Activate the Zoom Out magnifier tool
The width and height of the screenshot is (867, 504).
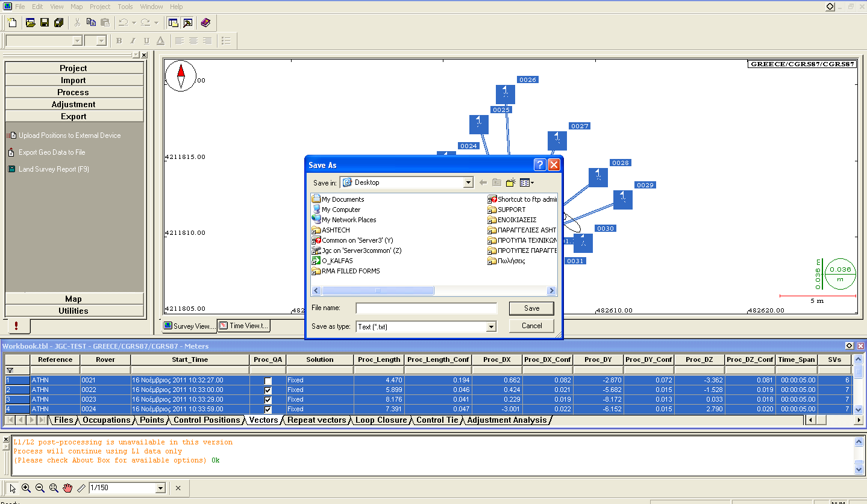pyautogui.click(x=40, y=488)
